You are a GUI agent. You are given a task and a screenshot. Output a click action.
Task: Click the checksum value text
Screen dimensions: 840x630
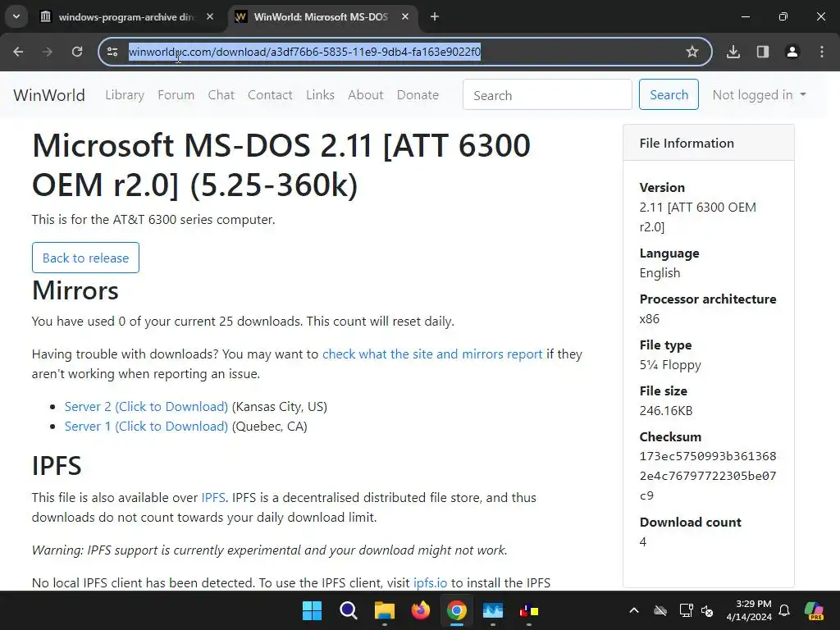(708, 476)
